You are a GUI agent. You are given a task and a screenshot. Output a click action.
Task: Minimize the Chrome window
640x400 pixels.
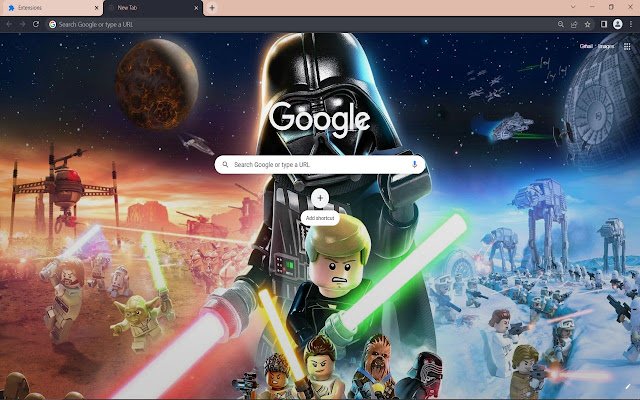click(x=592, y=7)
